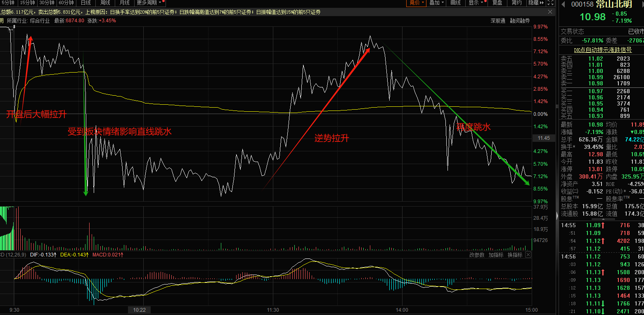
Task: Click the DIF:-0.133 indicator value
Action: pos(43,255)
